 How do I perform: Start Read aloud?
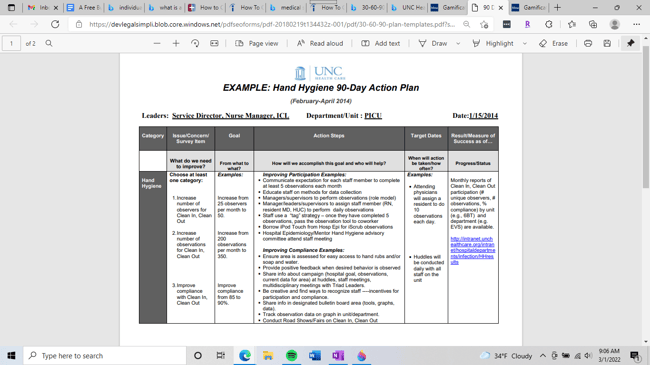(320, 43)
